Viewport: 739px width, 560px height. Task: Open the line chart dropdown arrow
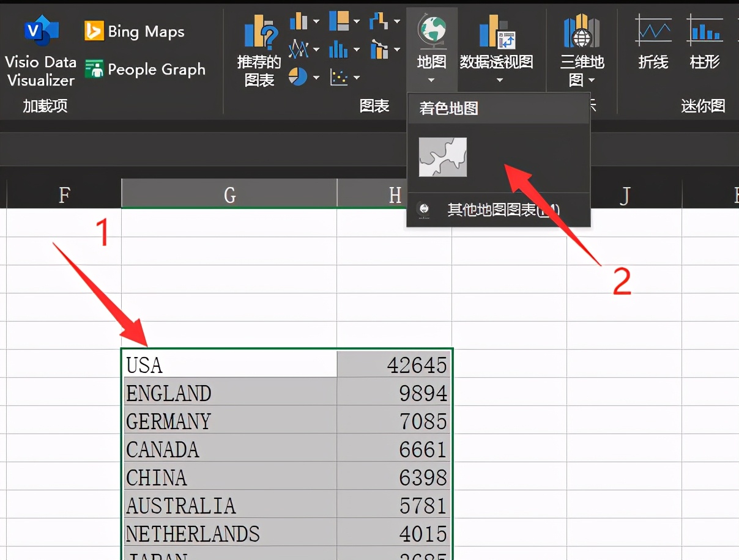(318, 49)
